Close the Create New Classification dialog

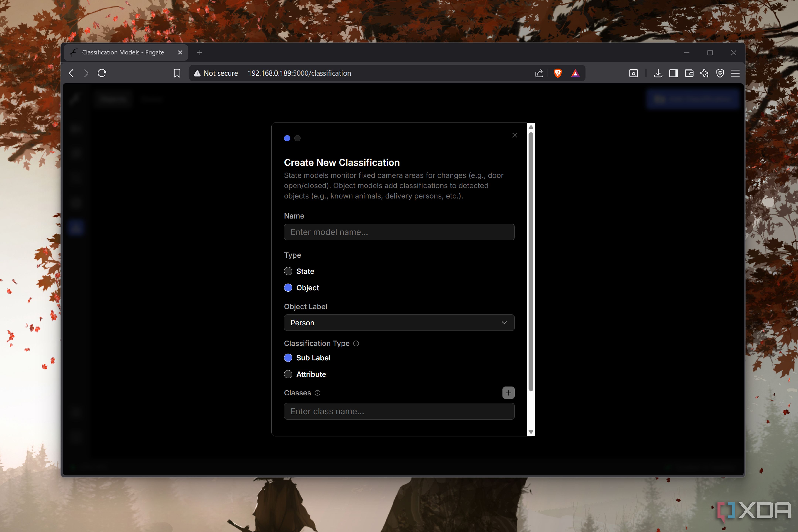tap(515, 135)
